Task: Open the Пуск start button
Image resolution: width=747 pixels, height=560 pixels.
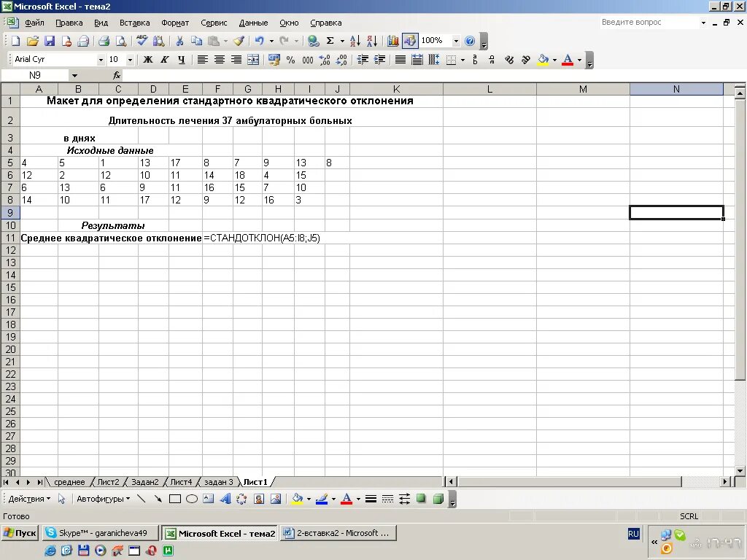Action: 20,533
